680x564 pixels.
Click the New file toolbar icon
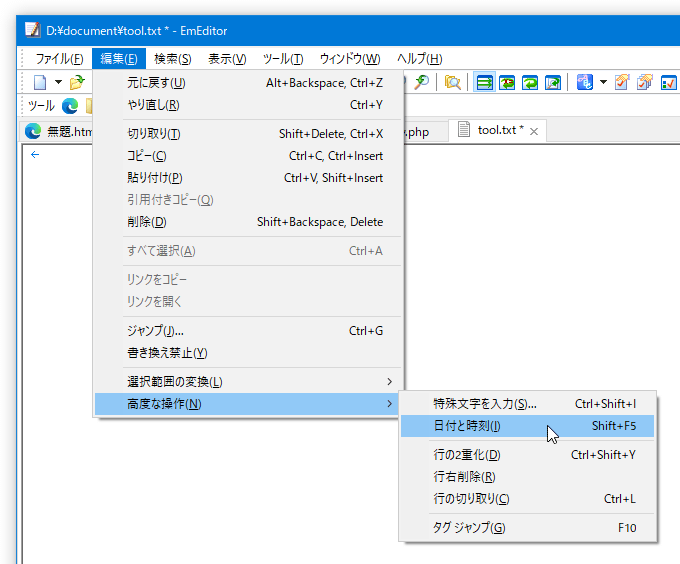coord(40,82)
